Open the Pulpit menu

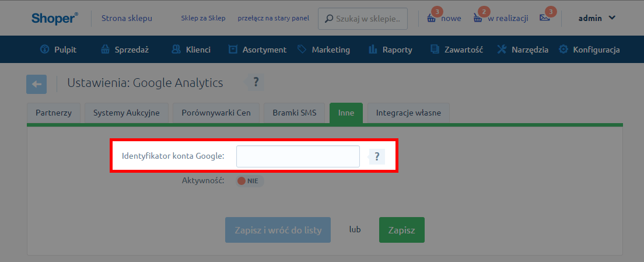click(58, 50)
